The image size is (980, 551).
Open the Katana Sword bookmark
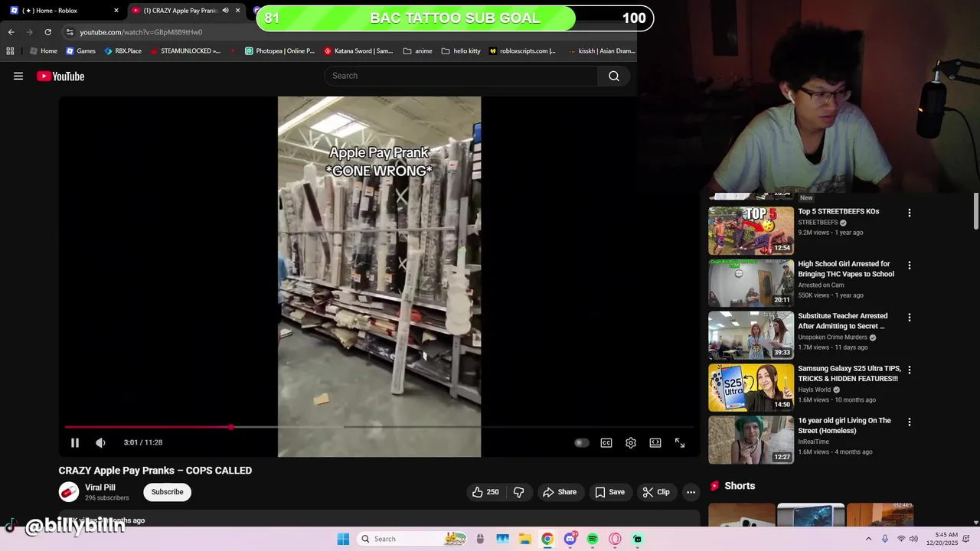click(x=358, y=51)
